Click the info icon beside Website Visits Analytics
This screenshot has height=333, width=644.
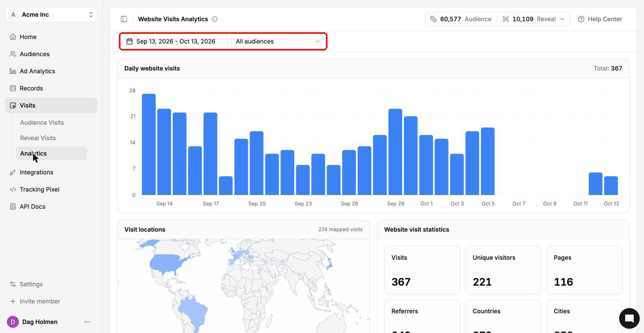click(x=215, y=19)
